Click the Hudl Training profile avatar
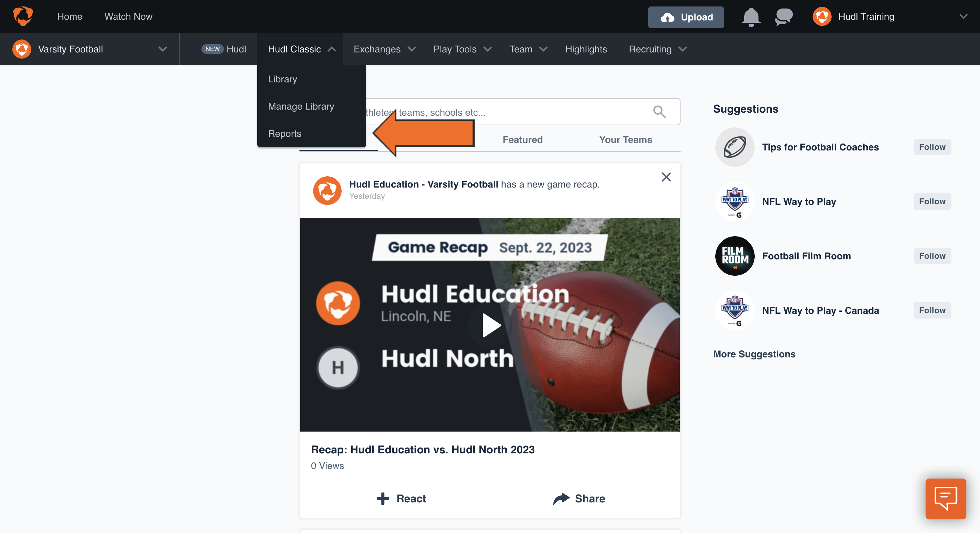Image resolution: width=980 pixels, height=533 pixels. tap(822, 16)
